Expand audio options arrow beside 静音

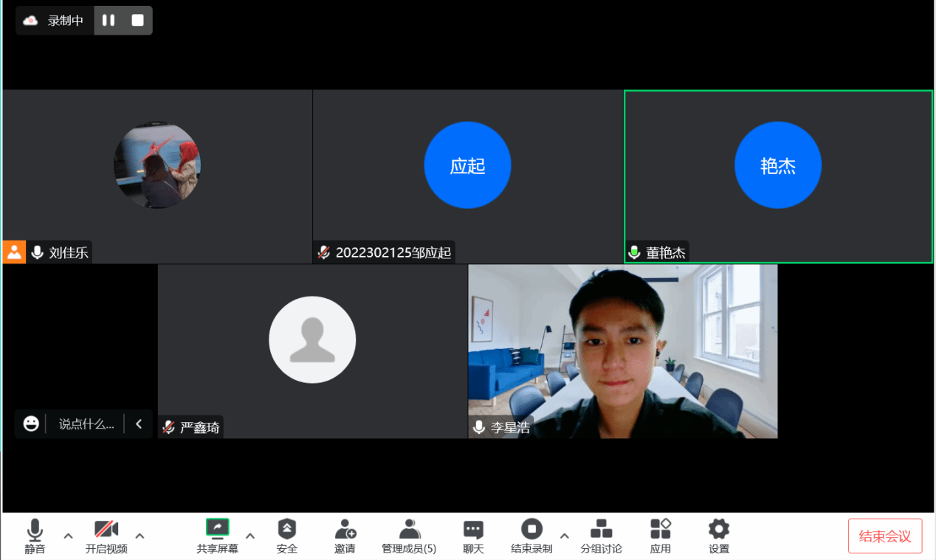coord(68,536)
